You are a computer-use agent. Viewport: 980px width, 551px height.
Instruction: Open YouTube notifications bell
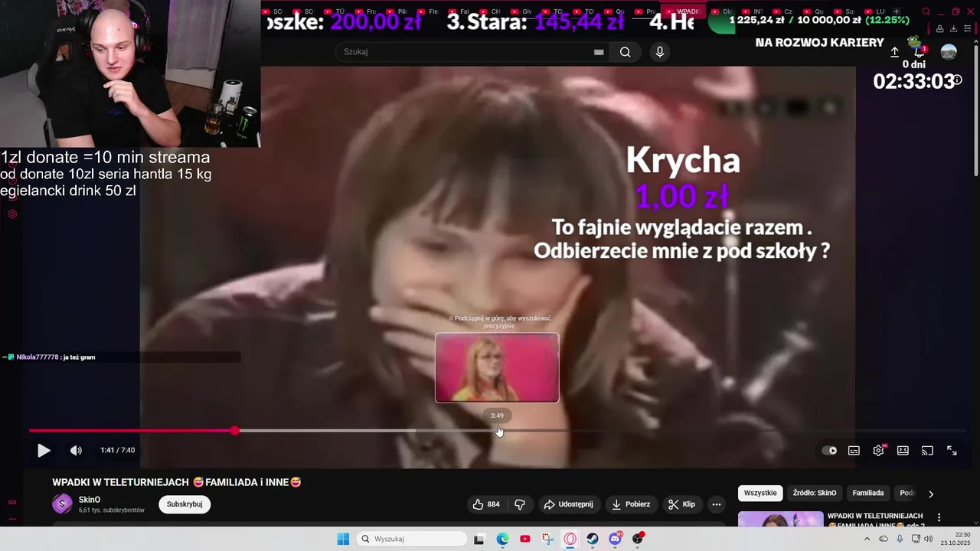pyautogui.click(x=920, y=52)
